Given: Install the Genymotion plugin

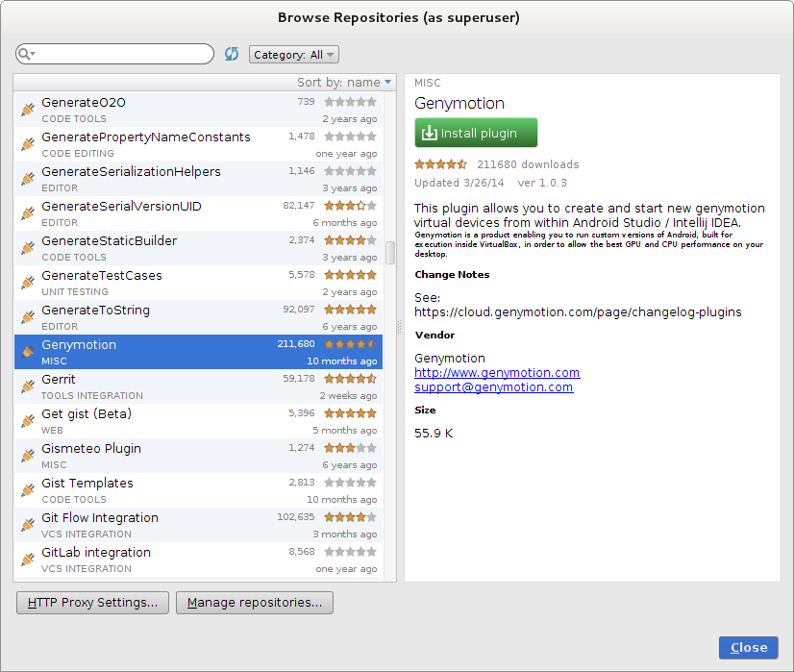Looking at the screenshot, I should (x=476, y=133).
